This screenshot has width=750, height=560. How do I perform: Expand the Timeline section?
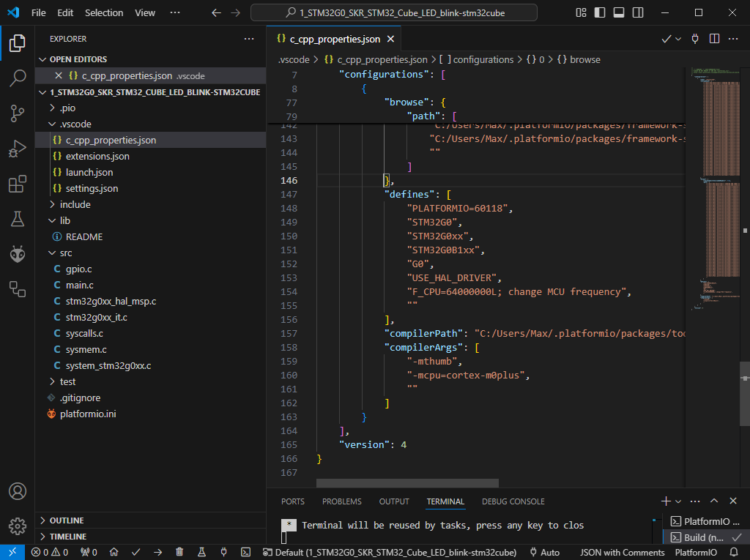[151, 537]
